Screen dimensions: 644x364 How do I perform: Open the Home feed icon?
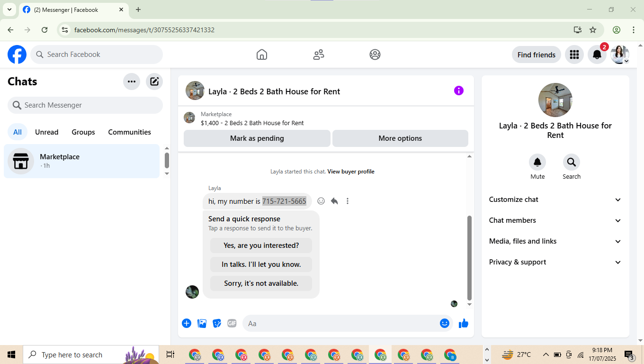click(x=262, y=55)
